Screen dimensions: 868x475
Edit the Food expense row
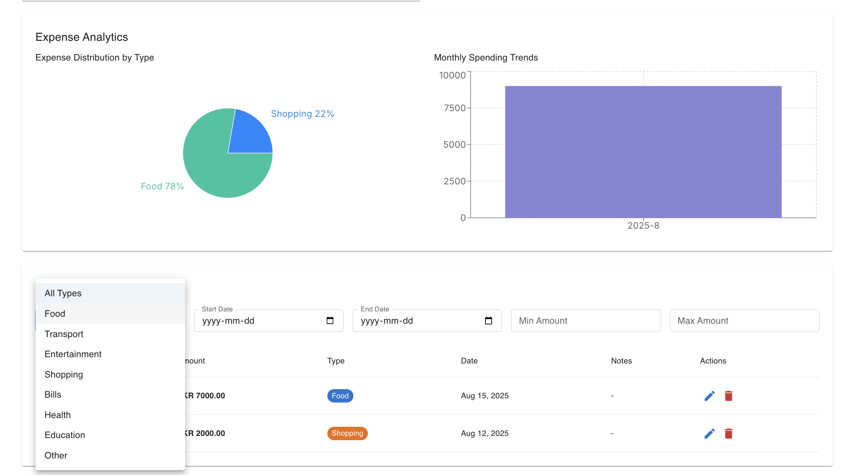pyautogui.click(x=709, y=396)
